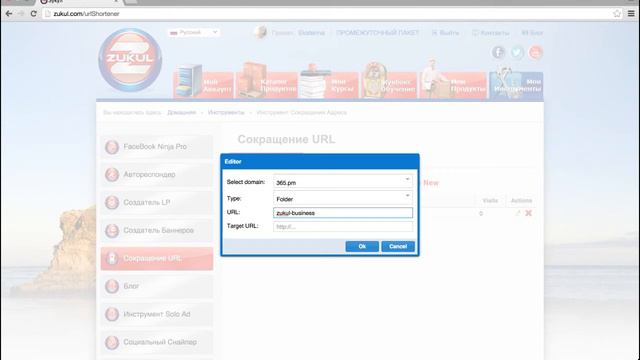This screenshot has height=360, width=640.
Task: Click the Target URL input field
Action: point(343,227)
